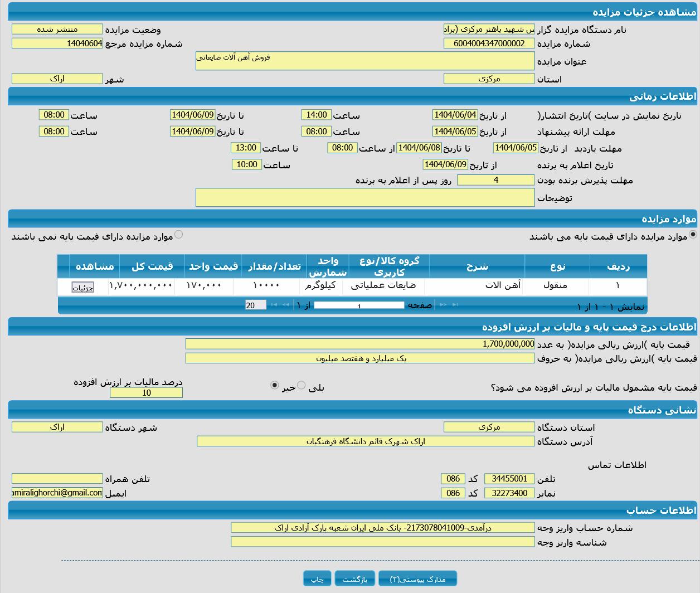Choose 'خیر' for value-added tax

click(274, 385)
